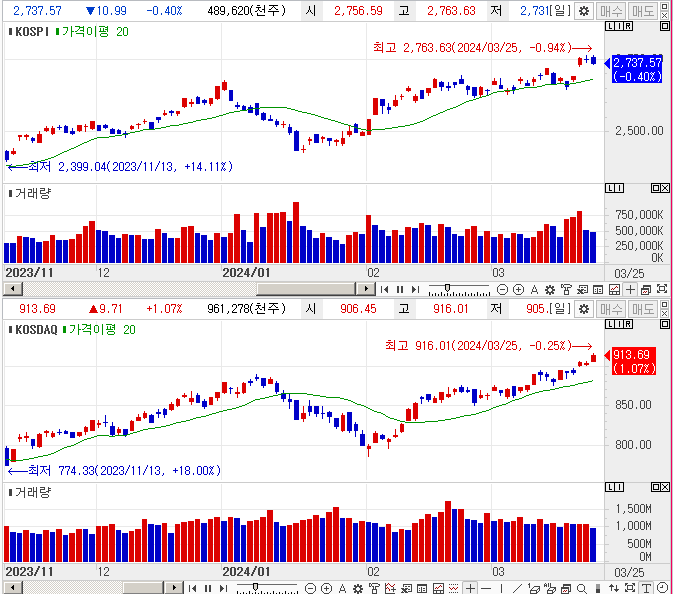Toggle the R scale button on KOSPI price pane
This screenshot has width=673, height=594.
tap(628, 26)
